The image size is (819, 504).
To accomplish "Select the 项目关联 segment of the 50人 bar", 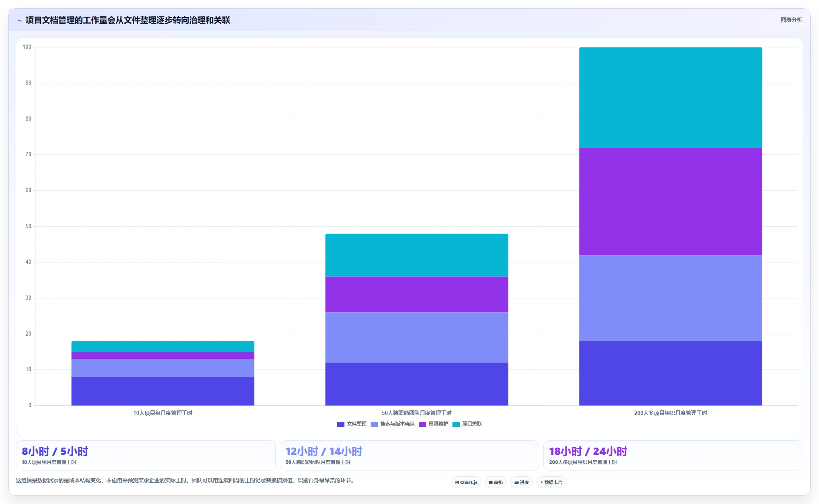I will coord(417,255).
